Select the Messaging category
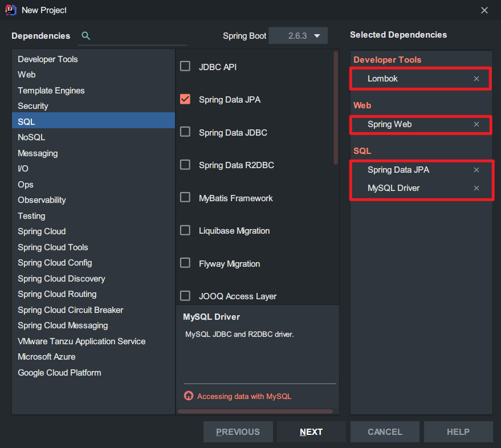Viewport: 501px width, 448px height. pos(93,153)
